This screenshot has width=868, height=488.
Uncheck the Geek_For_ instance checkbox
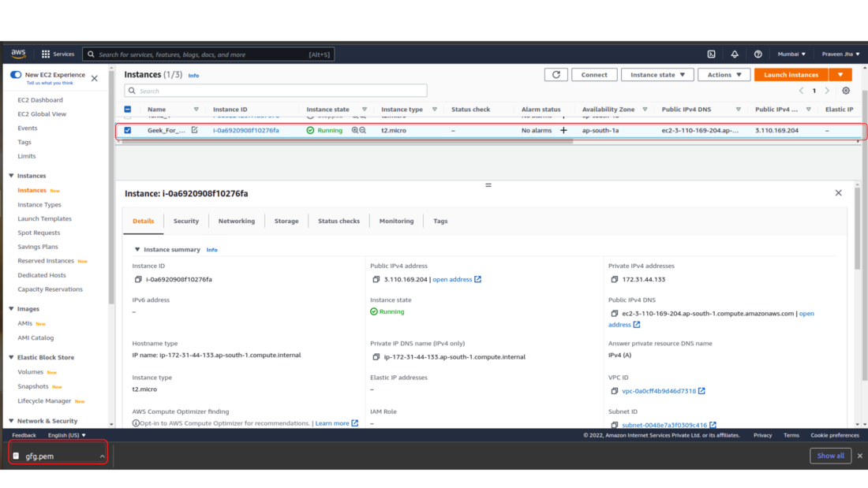tap(128, 130)
